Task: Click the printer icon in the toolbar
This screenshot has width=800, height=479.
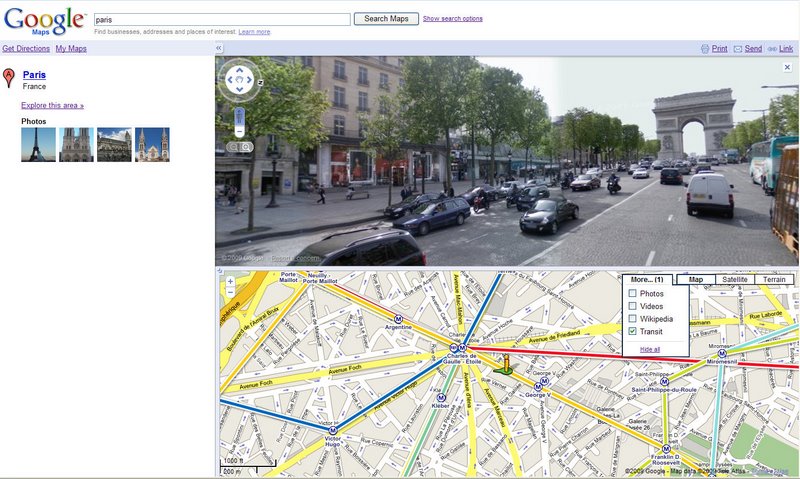Action: pyautogui.click(x=705, y=48)
